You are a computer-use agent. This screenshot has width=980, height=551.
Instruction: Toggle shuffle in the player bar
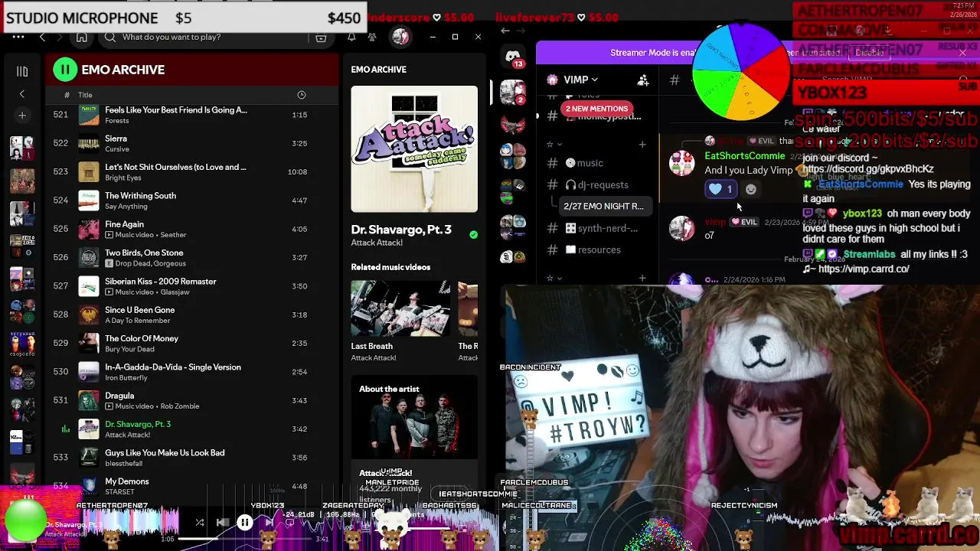point(199,523)
